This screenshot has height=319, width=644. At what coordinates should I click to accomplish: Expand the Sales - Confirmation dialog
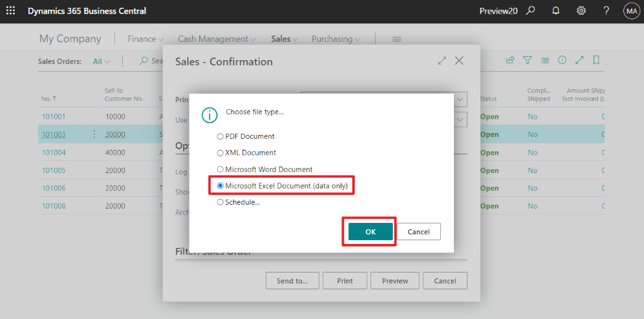point(442,61)
